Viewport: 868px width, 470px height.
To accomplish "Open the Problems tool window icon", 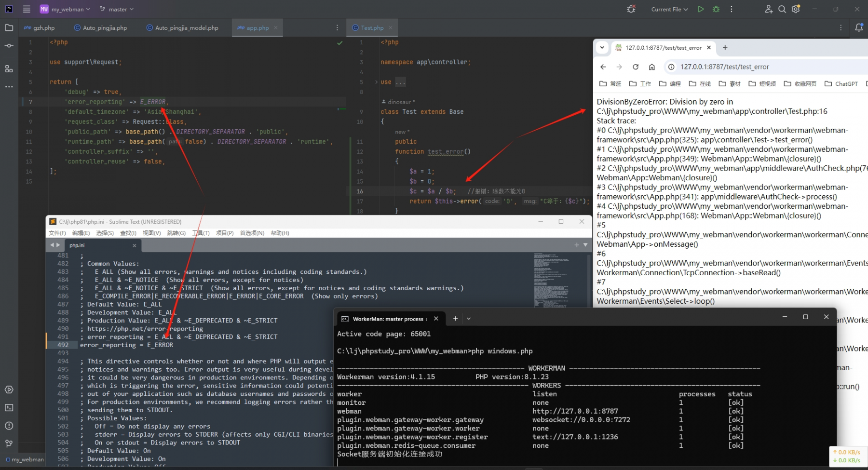I will (9, 426).
